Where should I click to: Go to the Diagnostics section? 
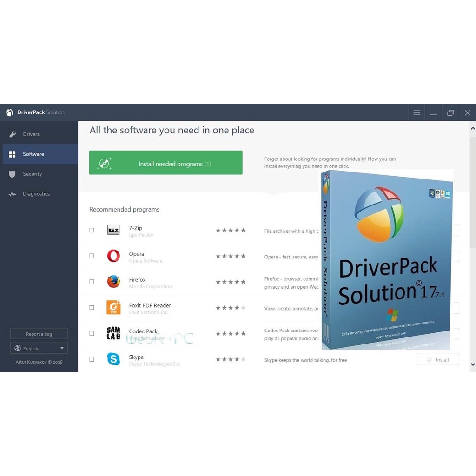[x=36, y=194]
